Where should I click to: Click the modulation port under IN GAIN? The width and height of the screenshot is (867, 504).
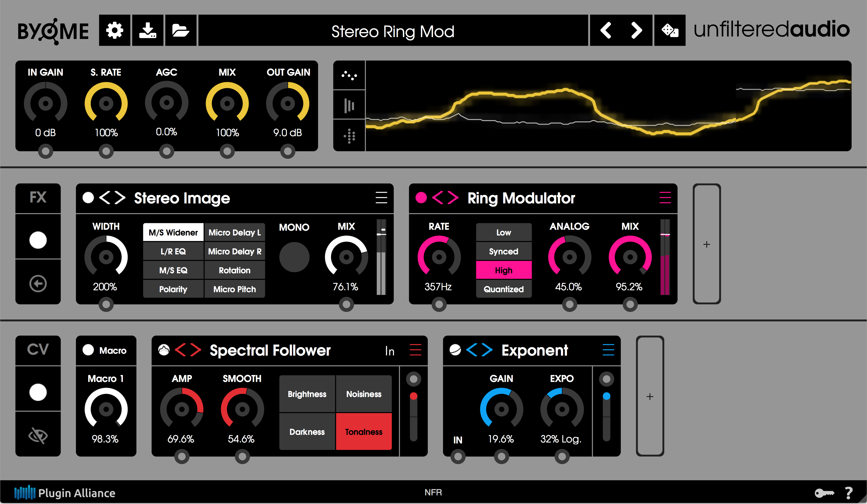tap(46, 151)
